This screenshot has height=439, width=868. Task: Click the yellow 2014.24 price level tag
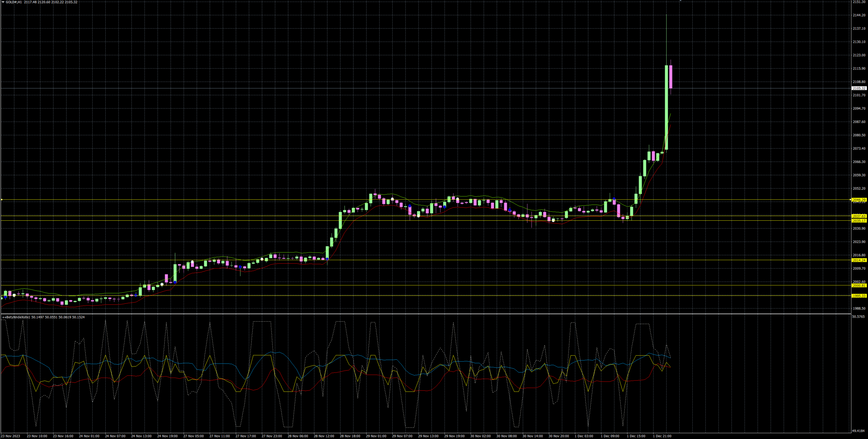click(859, 260)
